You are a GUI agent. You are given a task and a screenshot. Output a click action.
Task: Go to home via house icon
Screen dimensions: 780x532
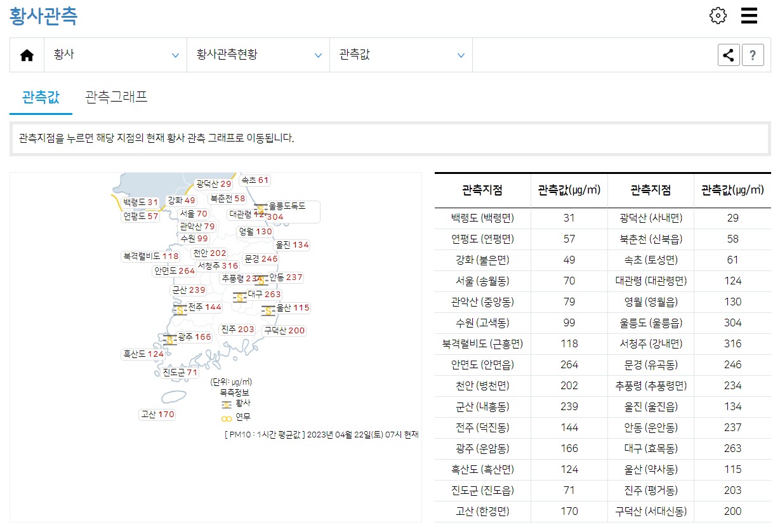coord(27,55)
